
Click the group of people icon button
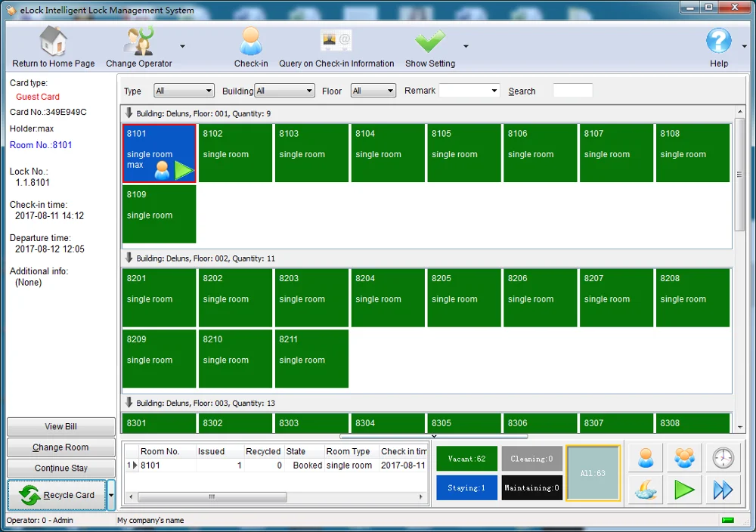point(684,458)
